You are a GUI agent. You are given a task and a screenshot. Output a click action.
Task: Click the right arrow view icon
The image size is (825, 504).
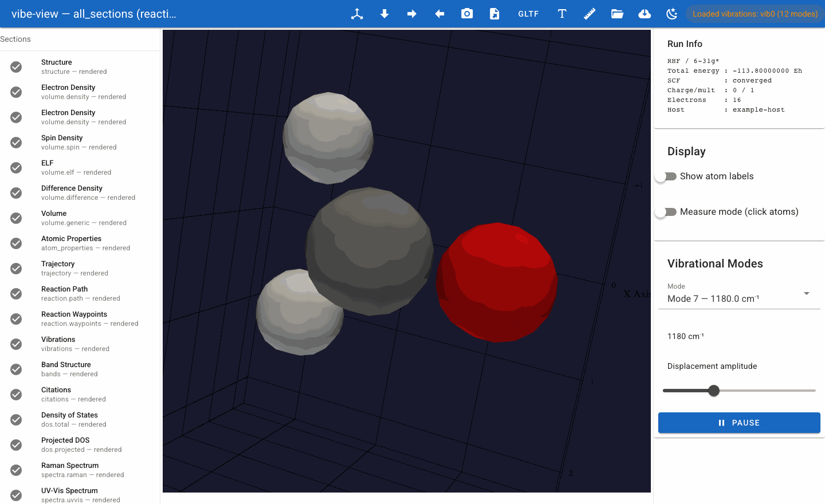[x=412, y=14]
